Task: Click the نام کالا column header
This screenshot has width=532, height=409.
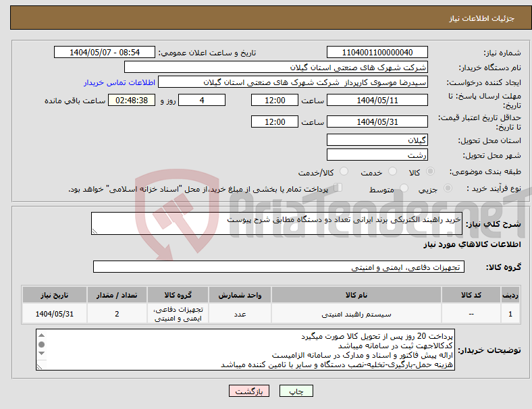Action: pos(356,295)
